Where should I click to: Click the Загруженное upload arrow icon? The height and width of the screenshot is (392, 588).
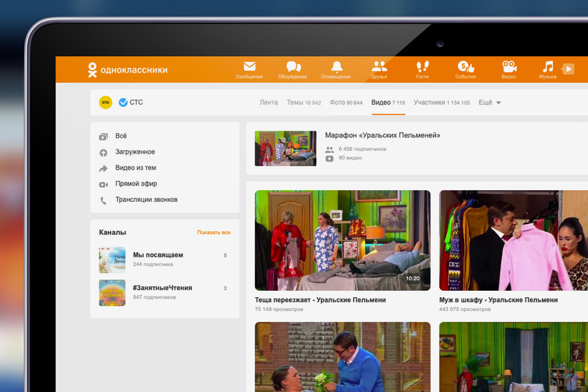[103, 153]
